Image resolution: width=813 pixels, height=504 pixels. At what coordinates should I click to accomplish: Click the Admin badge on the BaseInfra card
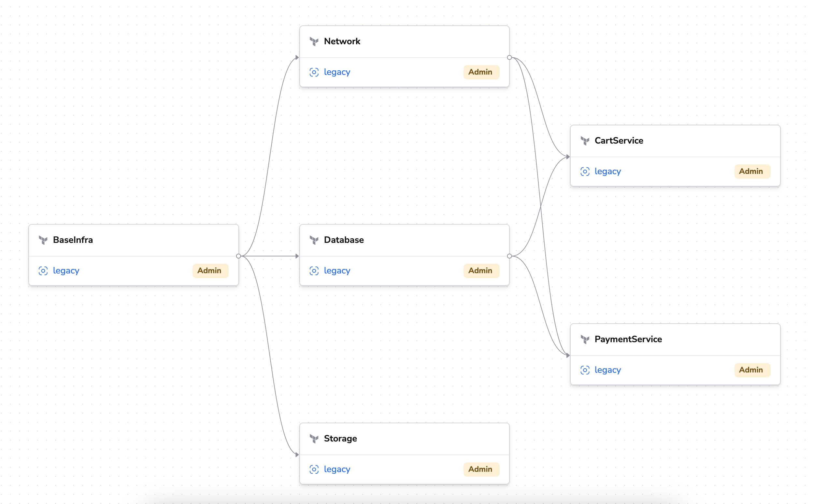coord(210,271)
